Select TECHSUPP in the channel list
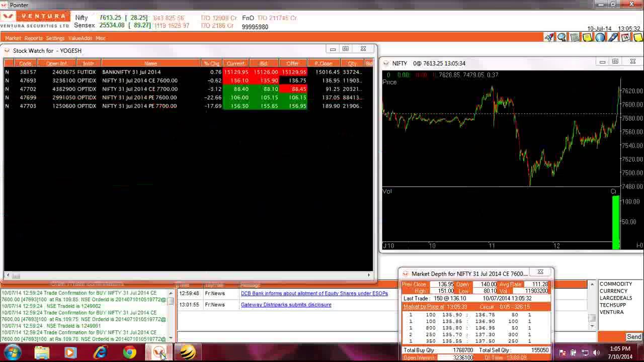 coord(612,305)
